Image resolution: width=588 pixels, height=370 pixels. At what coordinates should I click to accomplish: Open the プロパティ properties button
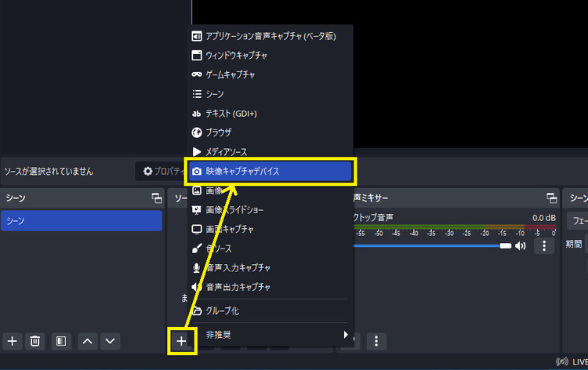click(163, 172)
